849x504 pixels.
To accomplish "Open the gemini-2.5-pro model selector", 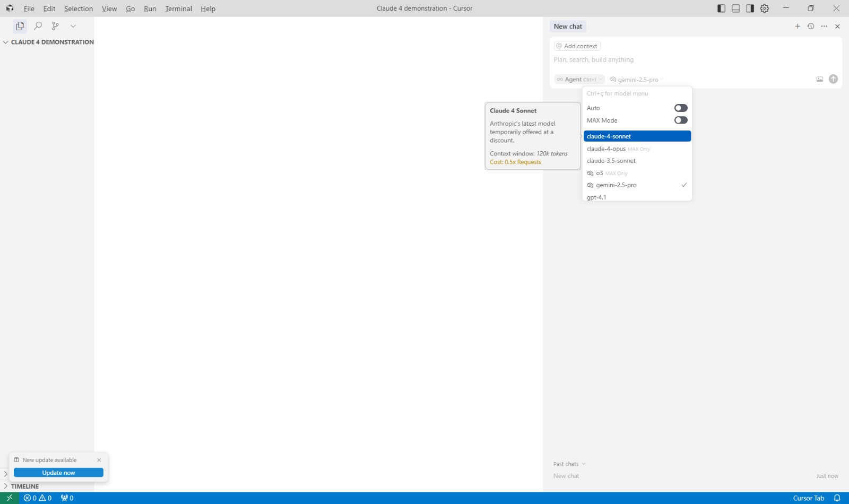I will click(637, 80).
